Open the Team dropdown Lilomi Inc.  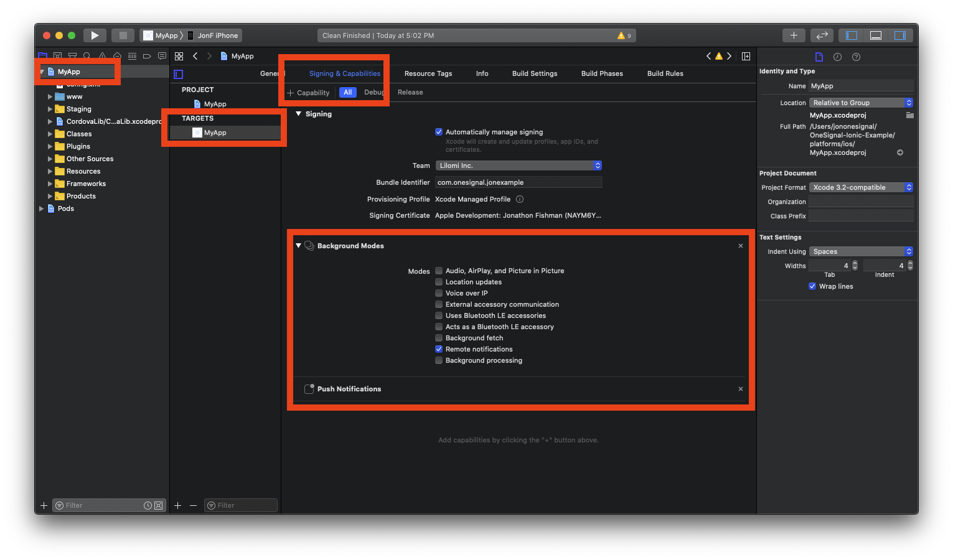(519, 166)
